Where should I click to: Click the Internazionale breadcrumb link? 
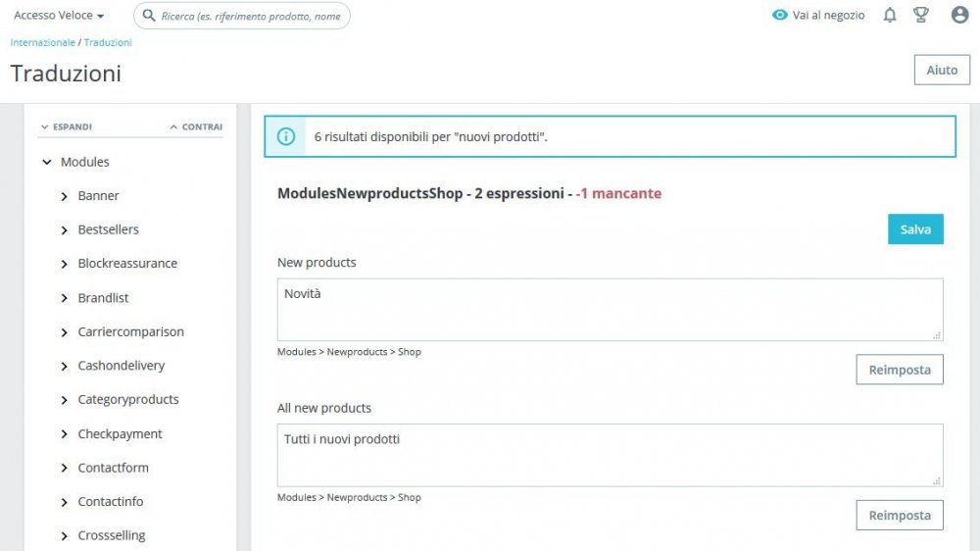pyautogui.click(x=42, y=42)
